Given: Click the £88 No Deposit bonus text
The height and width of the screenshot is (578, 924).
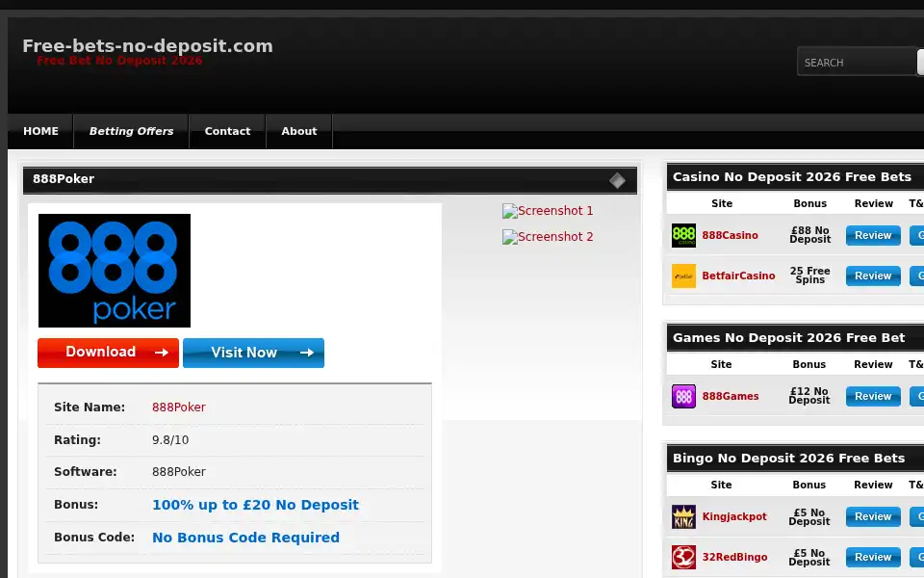Looking at the screenshot, I should [809, 235].
